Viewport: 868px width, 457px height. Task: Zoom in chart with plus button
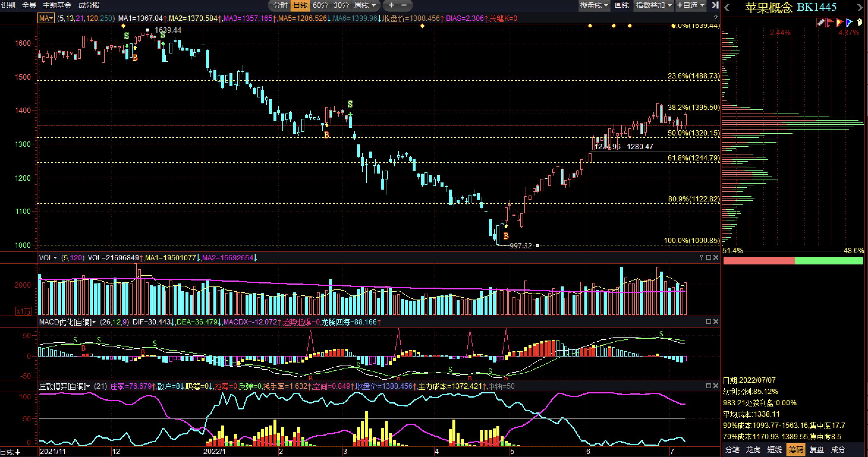pyautogui.click(x=391, y=5)
